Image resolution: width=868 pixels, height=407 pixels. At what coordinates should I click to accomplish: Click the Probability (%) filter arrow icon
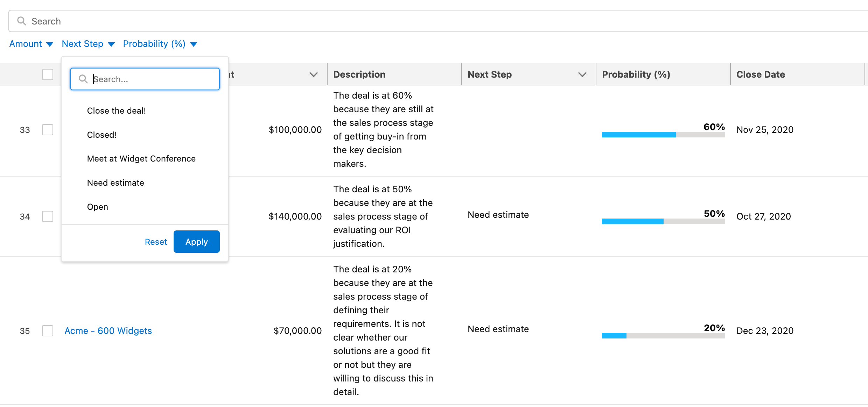[194, 44]
